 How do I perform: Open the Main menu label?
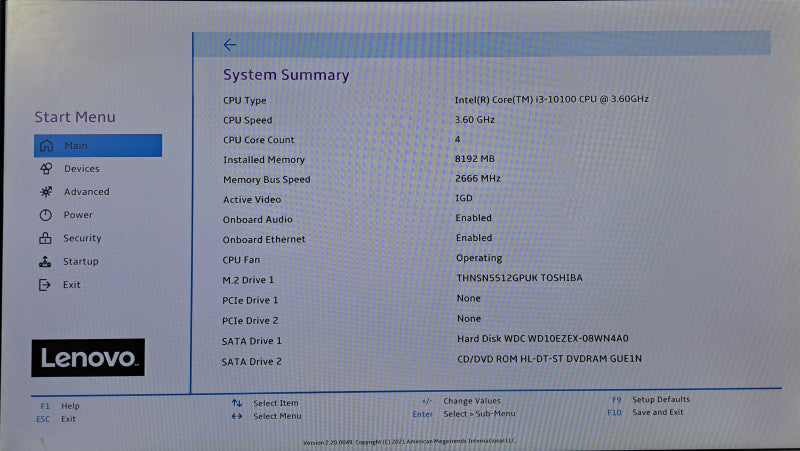pyautogui.click(x=76, y=145)
